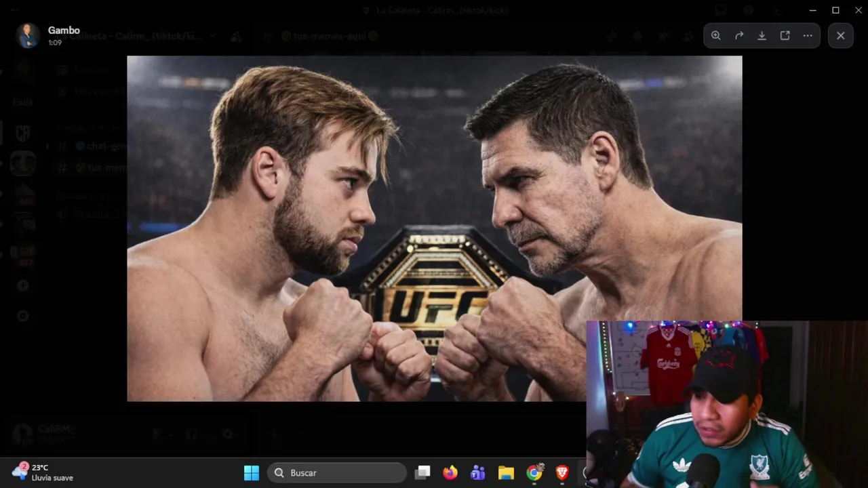Click the Gambo username

64,30
